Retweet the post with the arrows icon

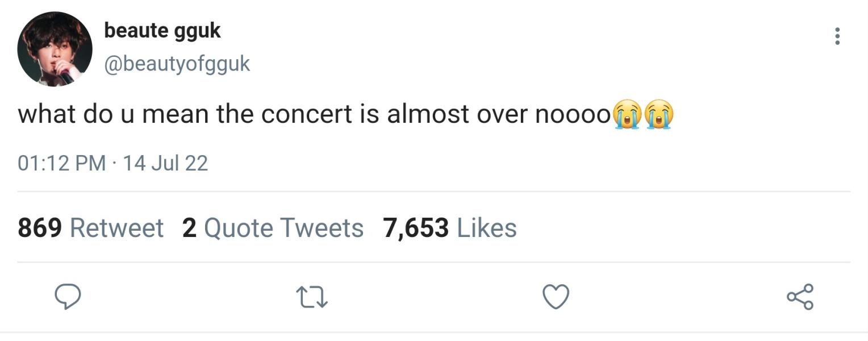pos(312,297)
